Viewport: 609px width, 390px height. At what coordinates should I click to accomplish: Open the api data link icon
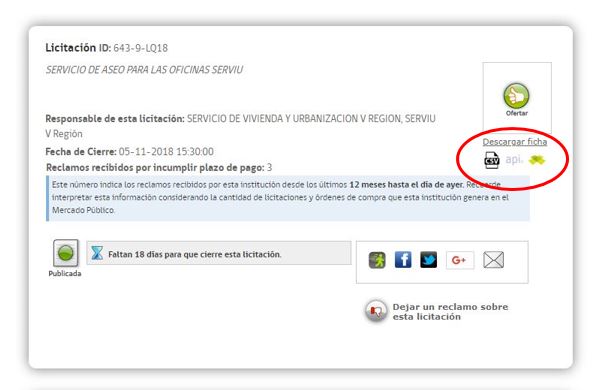pos(514,159)
